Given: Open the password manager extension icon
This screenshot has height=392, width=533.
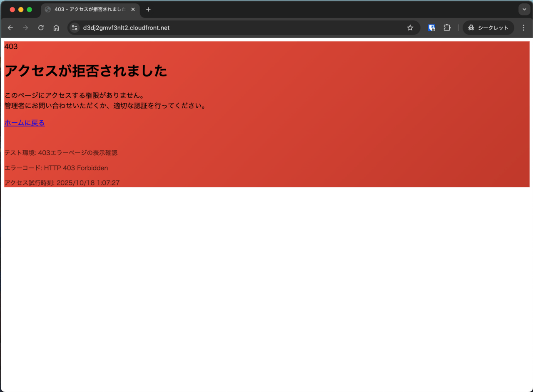Looking at the screenshot, I should 432,28.
